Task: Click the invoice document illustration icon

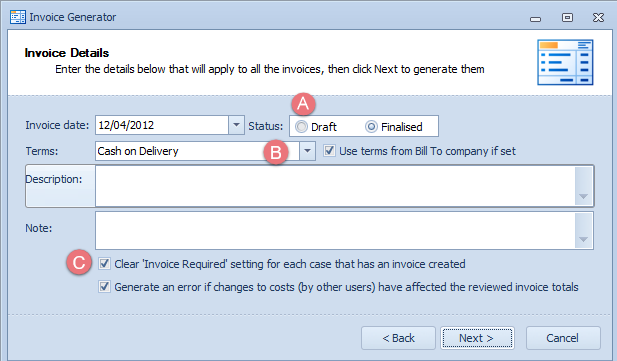Action: 565,62
